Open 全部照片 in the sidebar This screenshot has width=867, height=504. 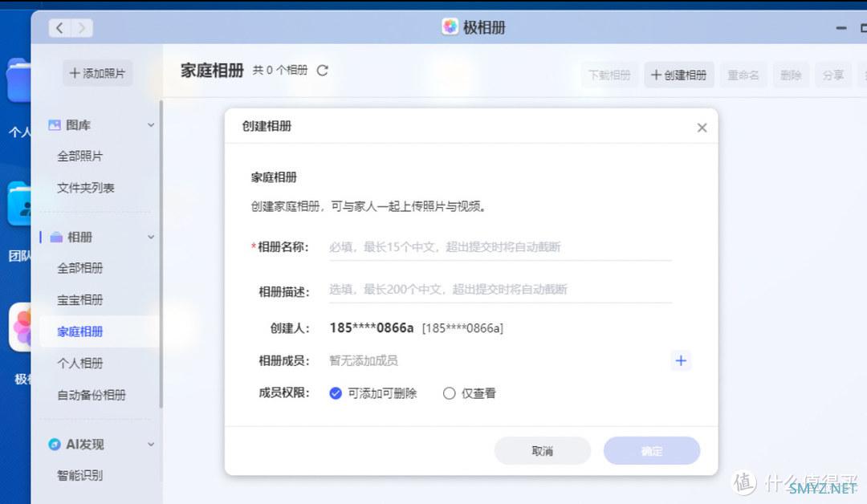click(x=80, y=156)
